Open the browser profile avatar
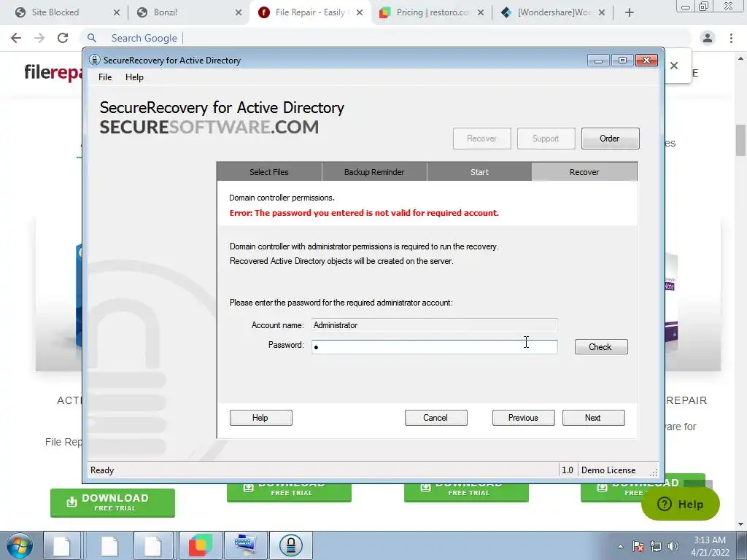This screenshot has width=747, height=560. pyautogui.click(x=708, y=38)
